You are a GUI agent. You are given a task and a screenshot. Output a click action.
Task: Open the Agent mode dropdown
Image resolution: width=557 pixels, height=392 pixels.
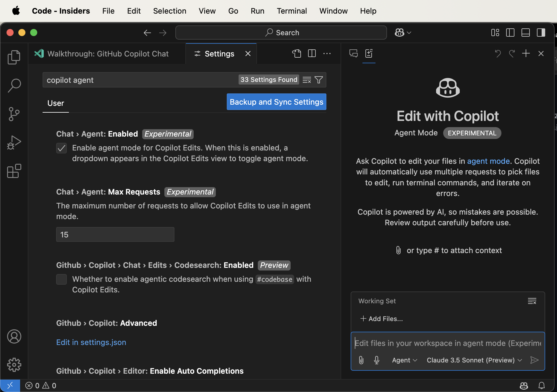pos(404,360)
